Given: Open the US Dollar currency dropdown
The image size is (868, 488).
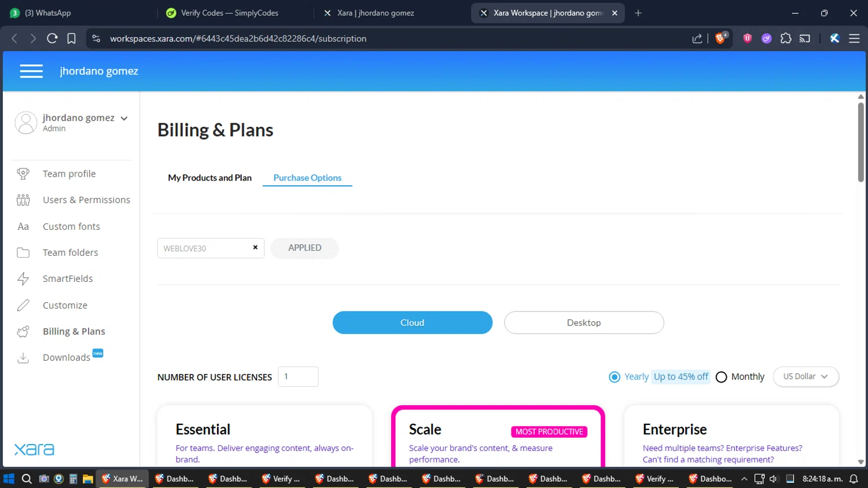Looking at the screenshot, I should 806,376.
